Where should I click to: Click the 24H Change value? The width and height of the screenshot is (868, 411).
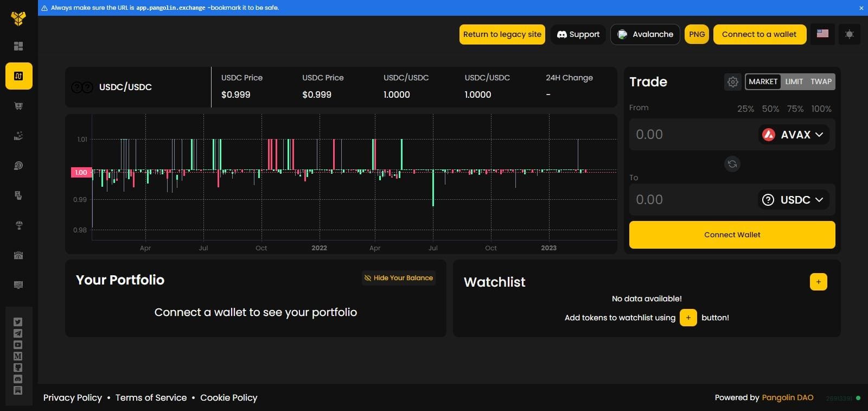coord(548,94)
